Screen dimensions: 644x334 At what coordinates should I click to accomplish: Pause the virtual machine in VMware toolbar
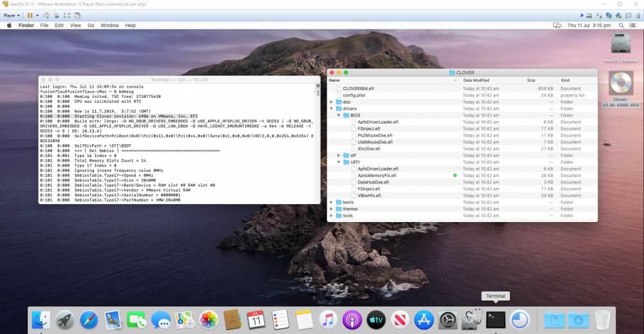point(30,15)
